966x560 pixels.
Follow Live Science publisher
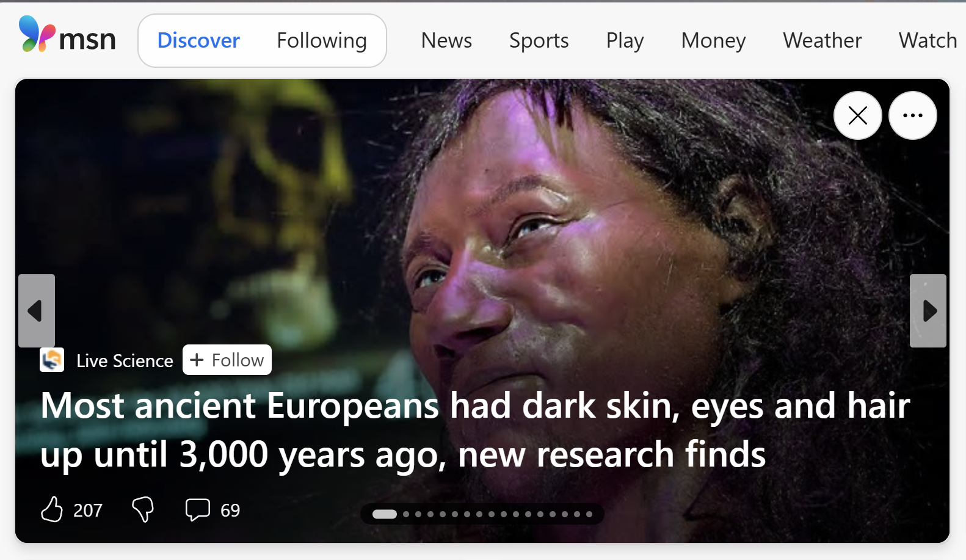click(x=227, y=360)
